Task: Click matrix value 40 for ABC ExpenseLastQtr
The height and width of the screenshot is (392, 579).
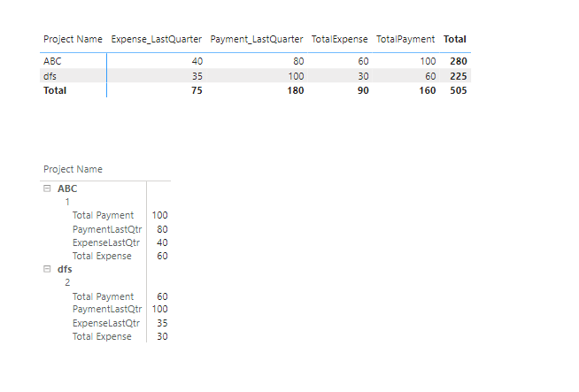Action: point(162,242)
